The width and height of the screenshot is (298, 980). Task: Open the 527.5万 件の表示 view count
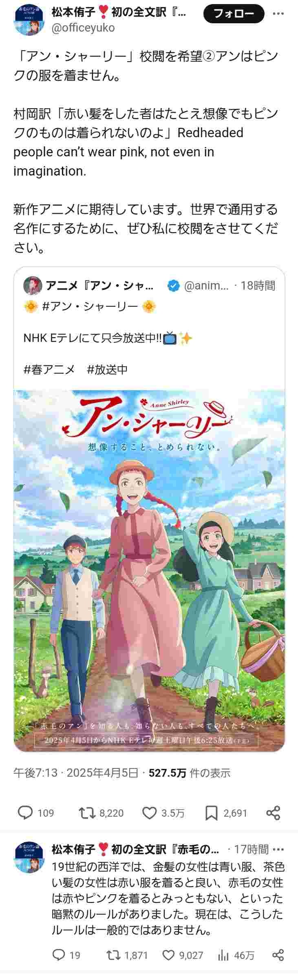(x=190, y=773)
